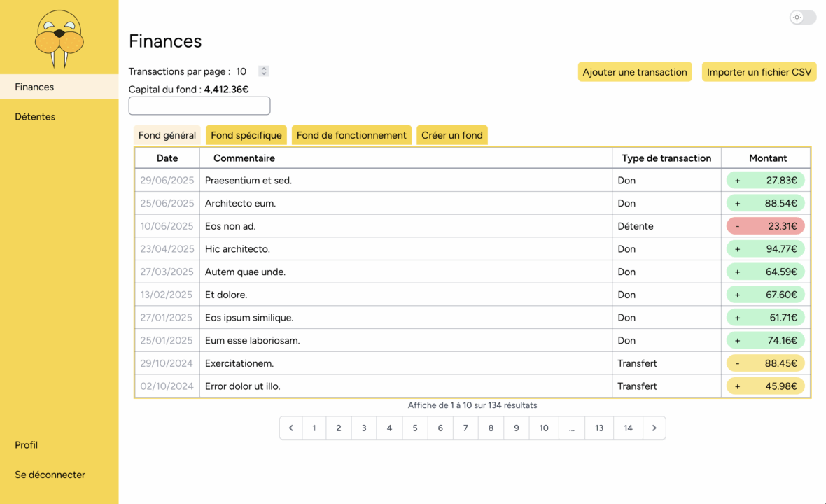
Task: Click the walrus logo in sidebar
Action: pyautogui.click(x=59, y=38)
